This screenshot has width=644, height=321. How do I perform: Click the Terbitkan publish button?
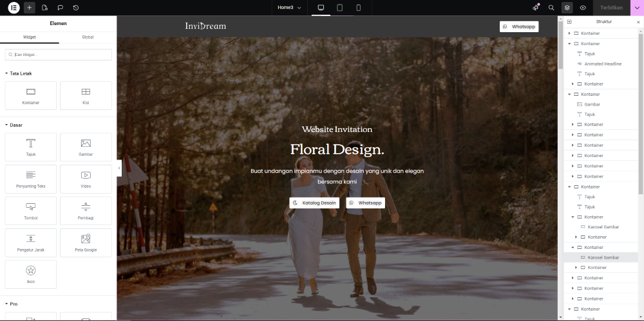pos(612,8)
